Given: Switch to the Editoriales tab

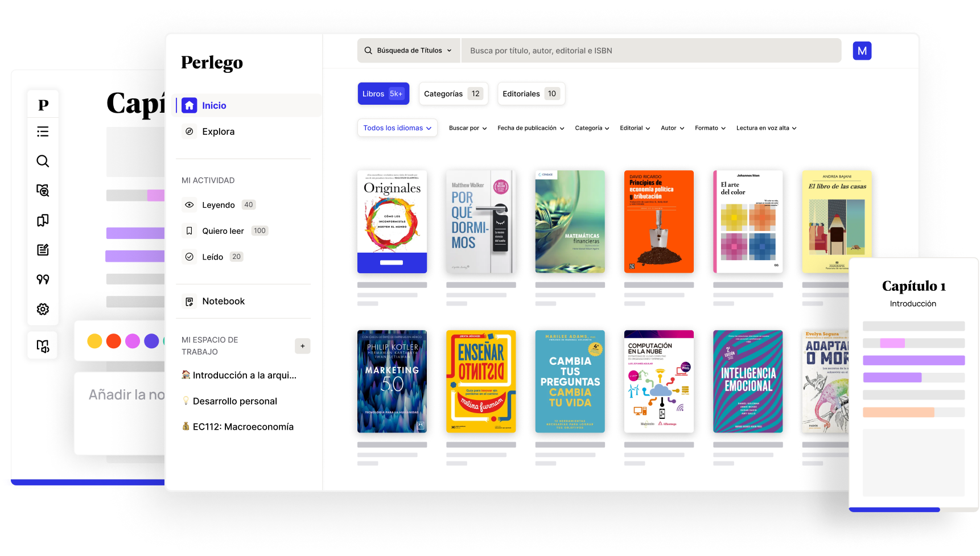Looking at the screenshot, I should [530, 94].
